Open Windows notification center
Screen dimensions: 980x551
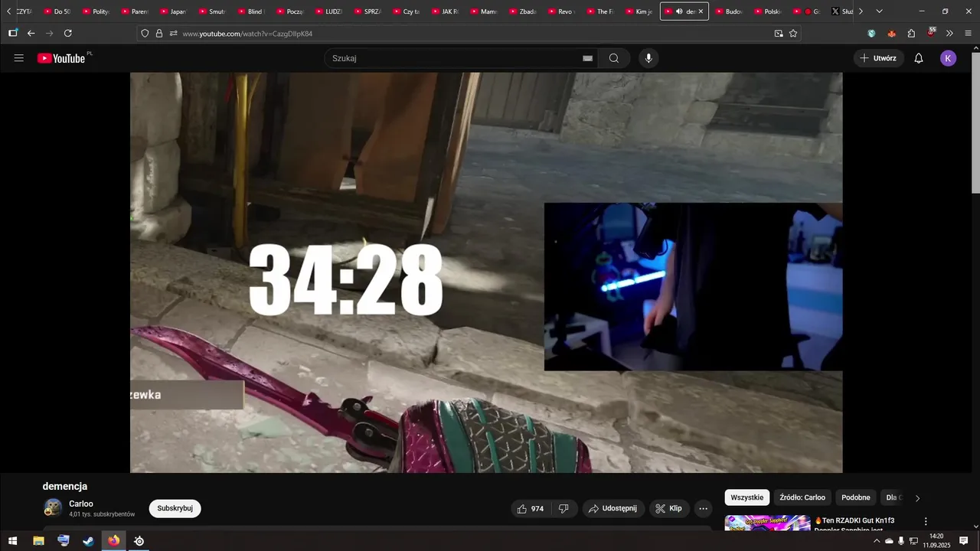(964, 541)
